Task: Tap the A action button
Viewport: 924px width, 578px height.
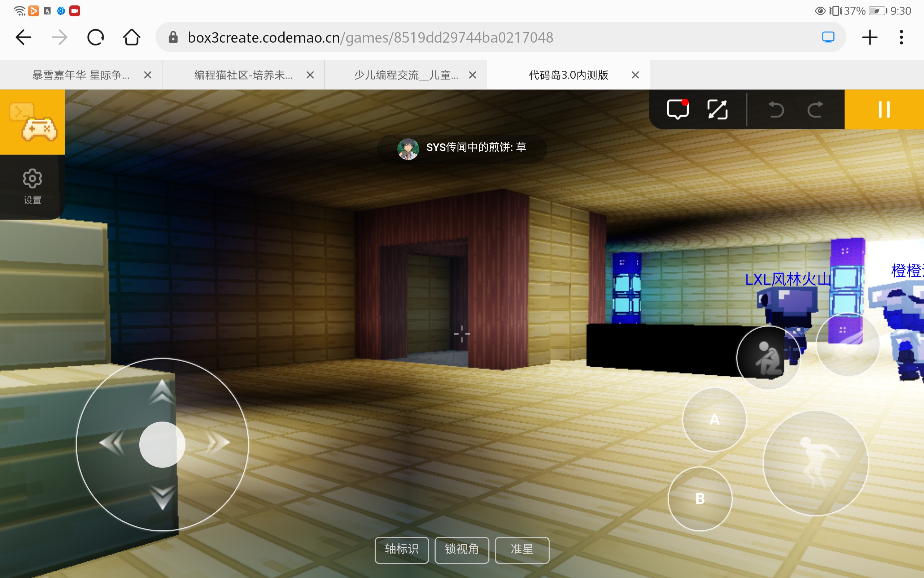Action: (714, 419)
